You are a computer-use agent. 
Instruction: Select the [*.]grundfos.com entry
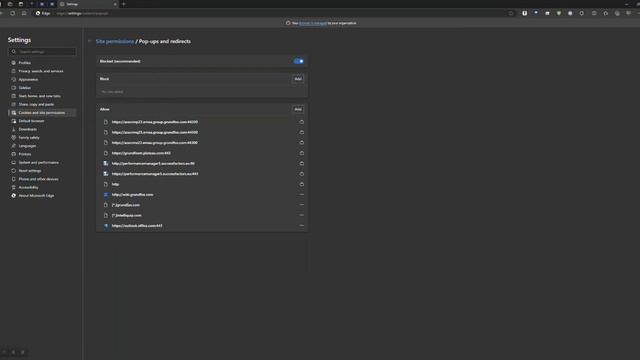126,205
